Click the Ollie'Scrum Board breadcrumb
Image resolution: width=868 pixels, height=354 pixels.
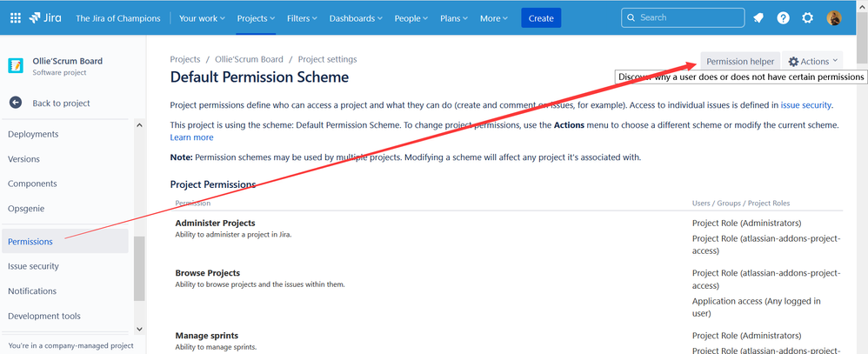point(249,59)
